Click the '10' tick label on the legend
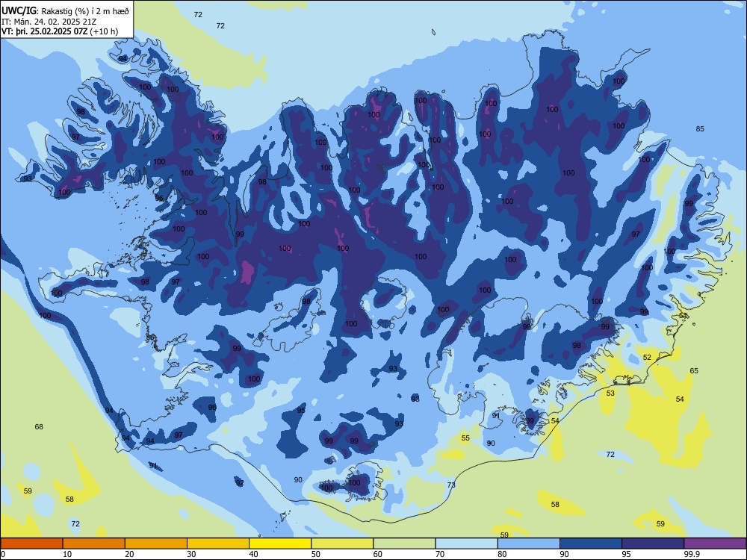This screenshot has width=747, height=560. click(x=67, y=554)
